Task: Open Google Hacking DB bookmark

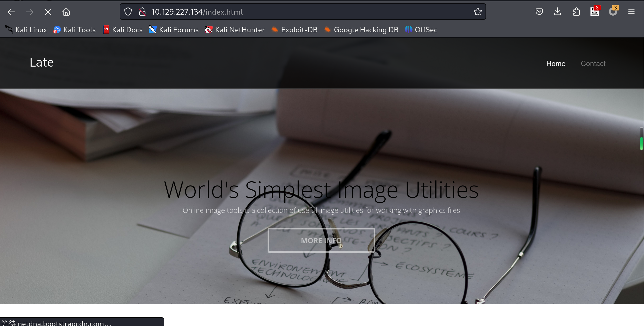Action: pyautogui.click(x=361, y=30)
